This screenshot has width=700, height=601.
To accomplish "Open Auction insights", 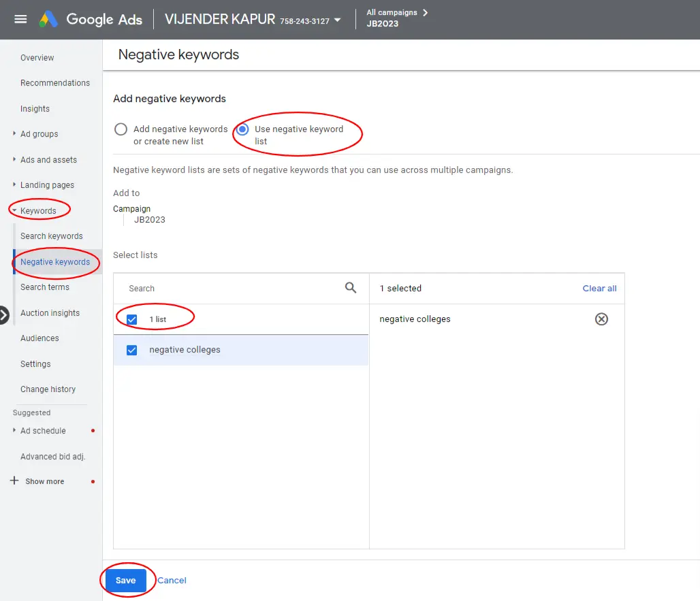I will pyautogui.click(x=50, y=313).
